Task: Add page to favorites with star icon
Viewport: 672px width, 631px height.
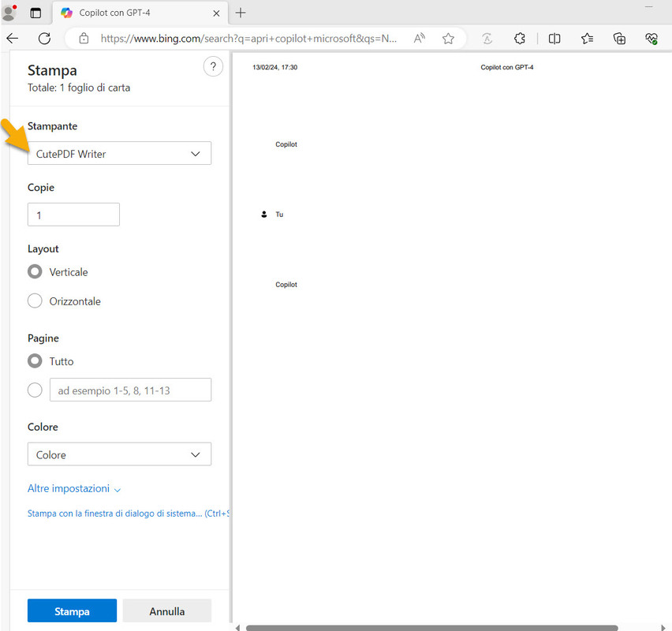Action: (x=448, y=39)
